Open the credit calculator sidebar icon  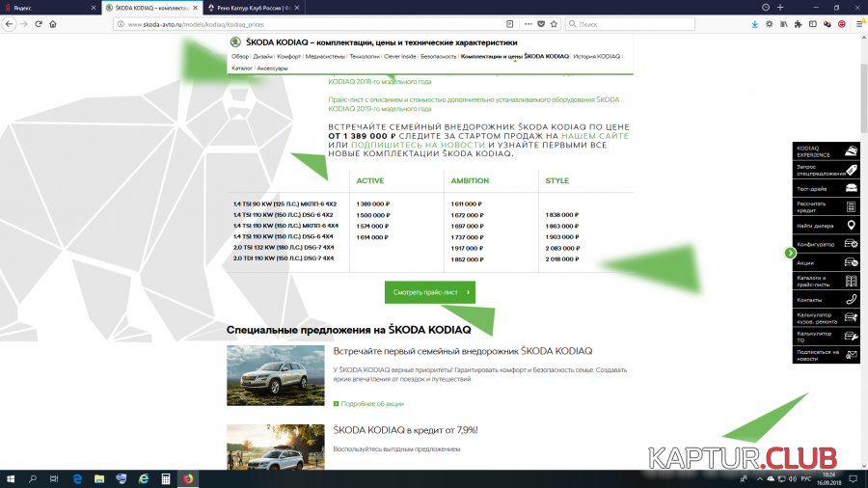(x=851, y=206)
